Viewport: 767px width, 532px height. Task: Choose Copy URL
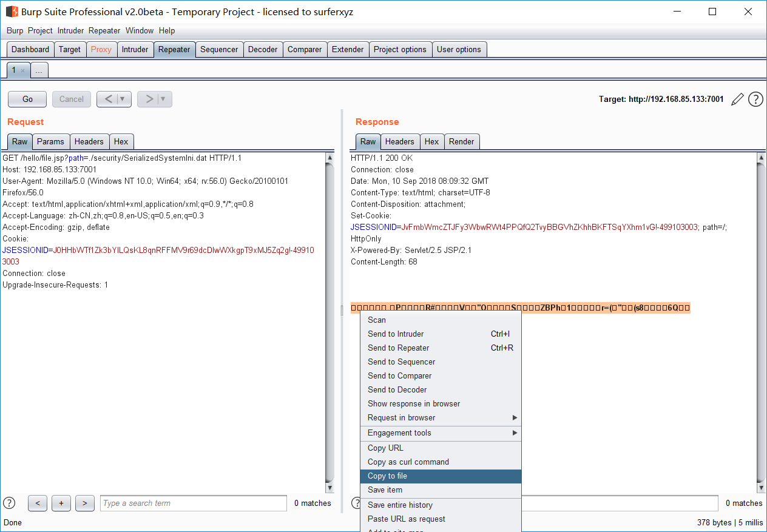click(x=441, y=448)
